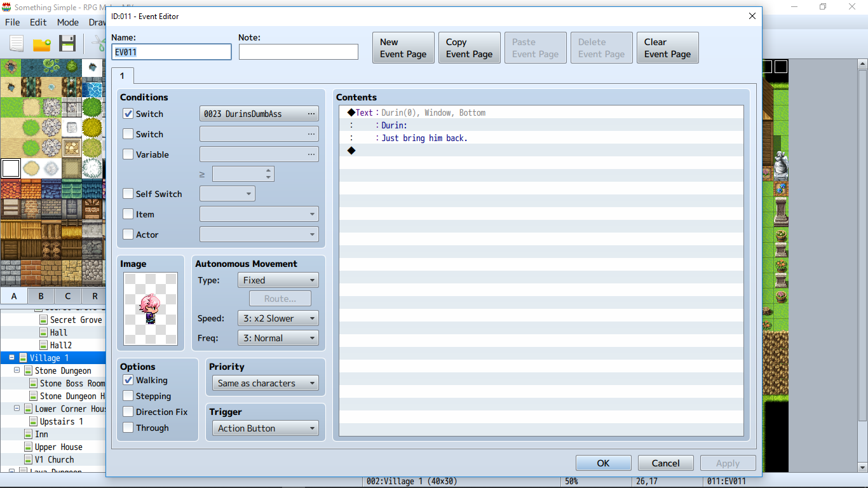The width and height of the screenshot is (868, 488).
Task: Collapse the Lower Corner House tree node
Action: [17, 409]
